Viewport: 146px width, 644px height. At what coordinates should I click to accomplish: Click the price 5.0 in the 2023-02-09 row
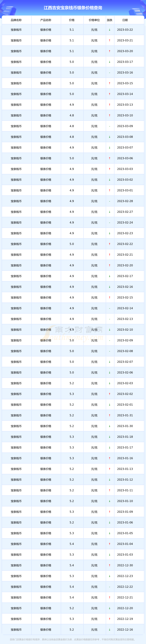(72, 341)
